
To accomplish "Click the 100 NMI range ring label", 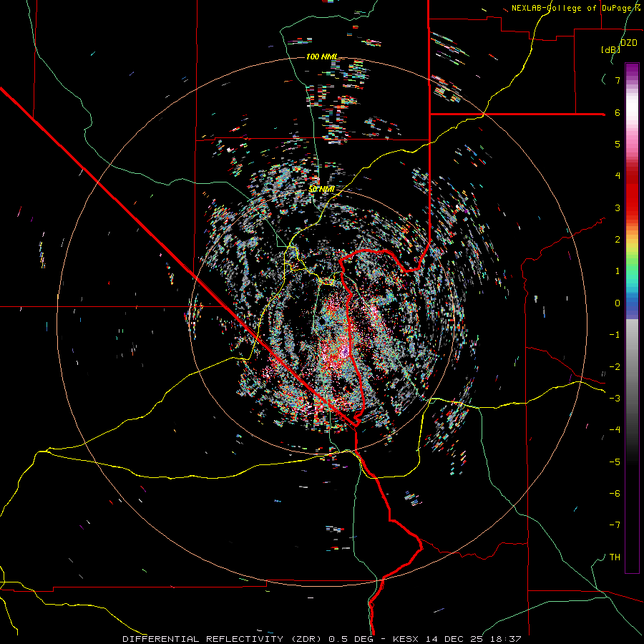I will [322, 57].
